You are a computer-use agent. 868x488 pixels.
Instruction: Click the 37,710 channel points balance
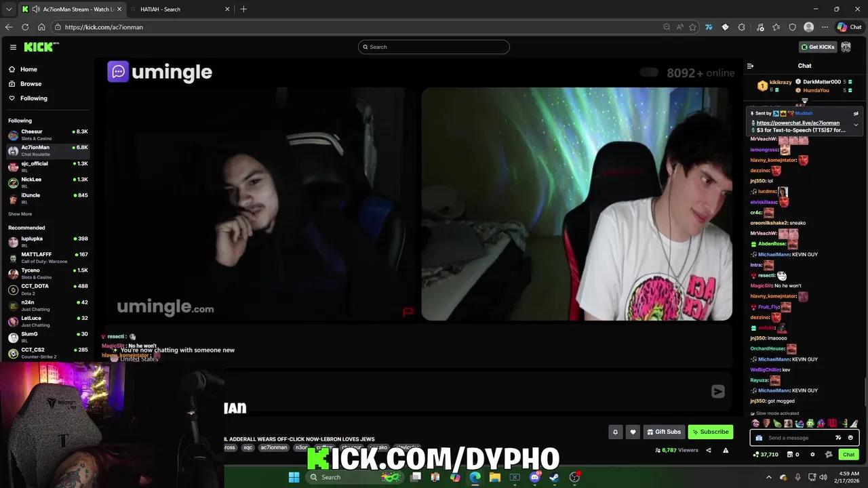point(766,455)
